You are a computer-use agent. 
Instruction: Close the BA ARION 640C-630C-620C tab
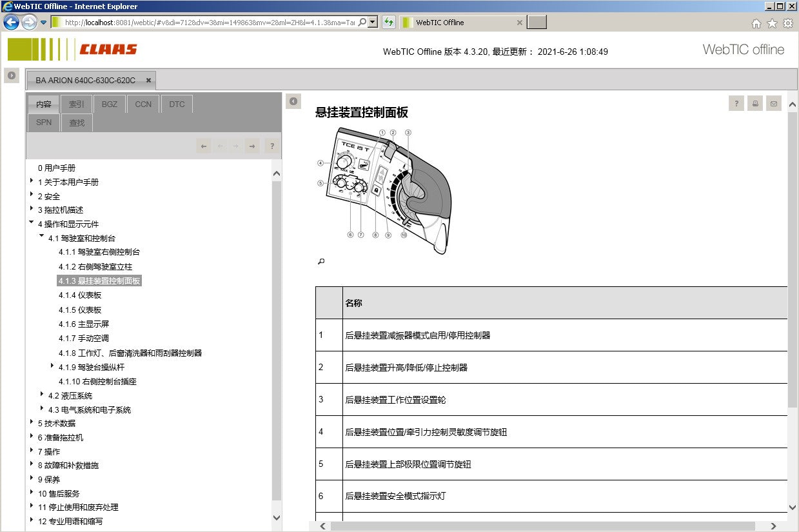[148, 81]
